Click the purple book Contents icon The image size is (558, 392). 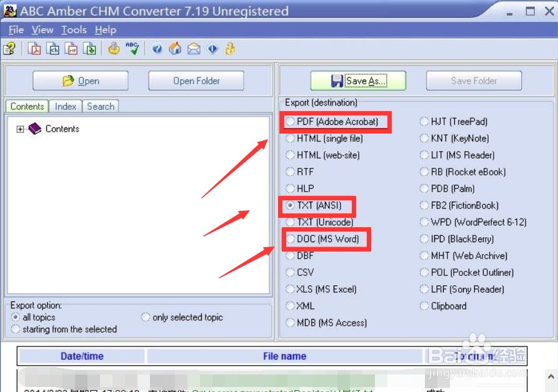click(35, 129)
